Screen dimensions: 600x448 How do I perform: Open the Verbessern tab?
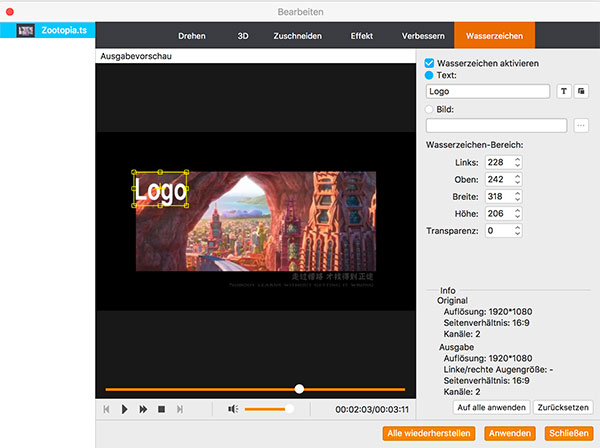(x=423, y=36)
